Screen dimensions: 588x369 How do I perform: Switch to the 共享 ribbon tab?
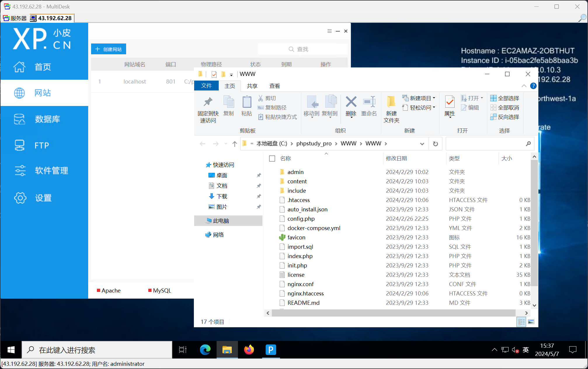pos(252,86)
